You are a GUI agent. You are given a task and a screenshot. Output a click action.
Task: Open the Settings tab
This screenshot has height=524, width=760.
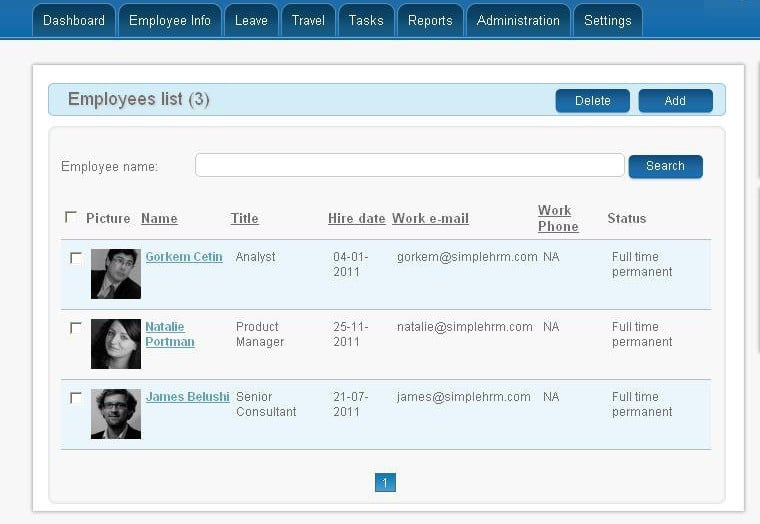(x=608, y=20)
